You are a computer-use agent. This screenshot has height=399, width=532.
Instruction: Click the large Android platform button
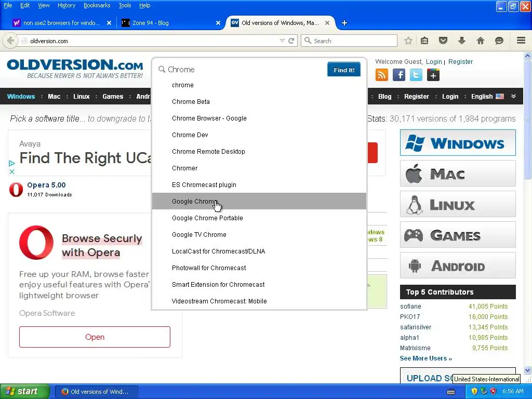click(x=458, y=265)
